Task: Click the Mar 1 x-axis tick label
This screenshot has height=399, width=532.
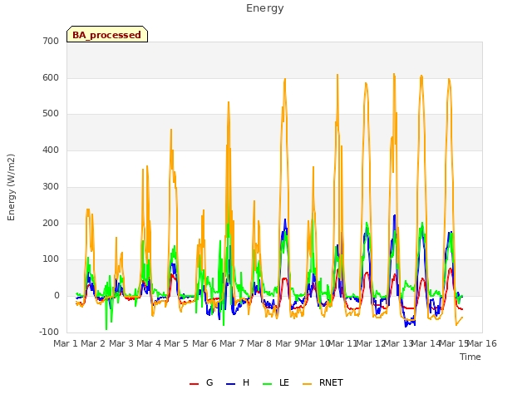Action: pyautogui.click(x=66, y=343)
